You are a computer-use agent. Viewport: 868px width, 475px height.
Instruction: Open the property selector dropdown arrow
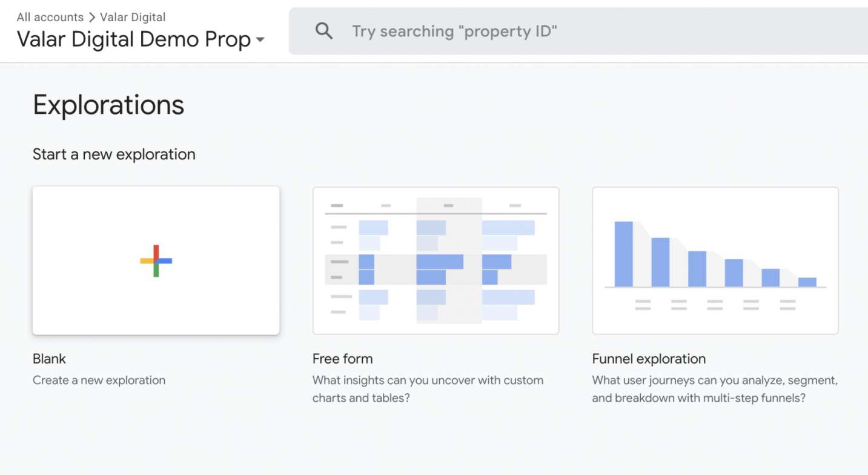(x=260, y=40)
